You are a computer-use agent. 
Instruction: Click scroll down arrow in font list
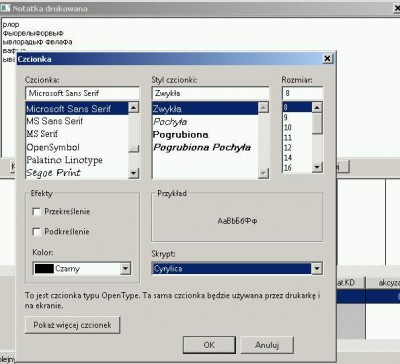pyautogui.click(x=134, y=173)
